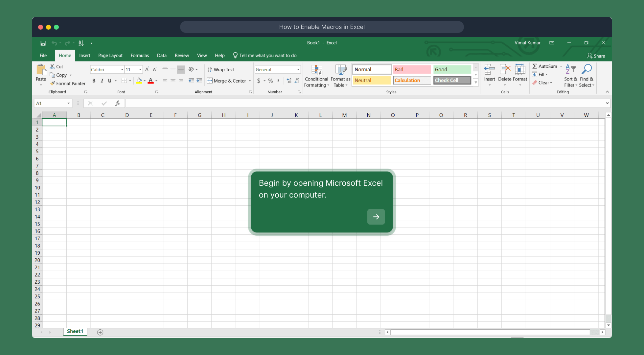Click the Format as Table icon

[x=340, y=70]
